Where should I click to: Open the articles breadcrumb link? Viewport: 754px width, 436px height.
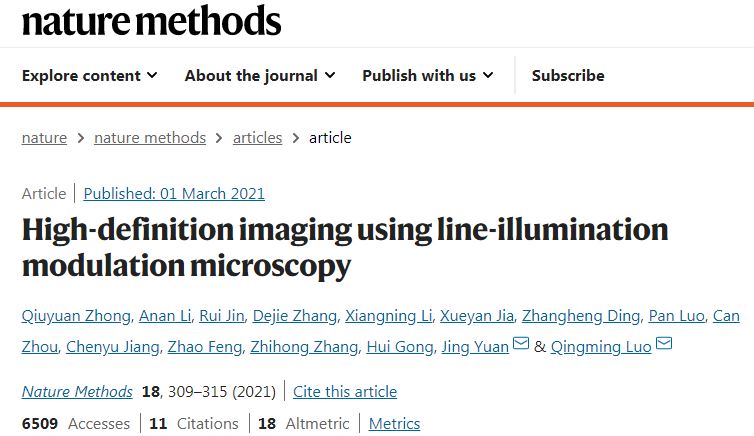257,138
